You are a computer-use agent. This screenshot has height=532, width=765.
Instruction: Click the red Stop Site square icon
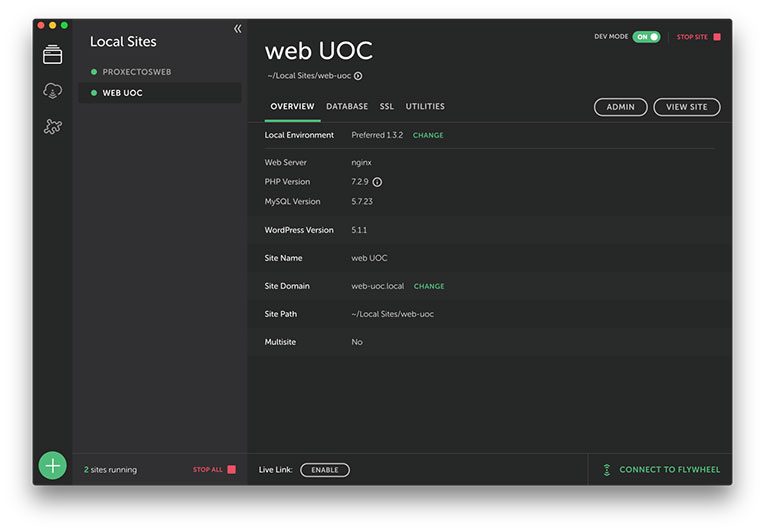pos(717,37)
